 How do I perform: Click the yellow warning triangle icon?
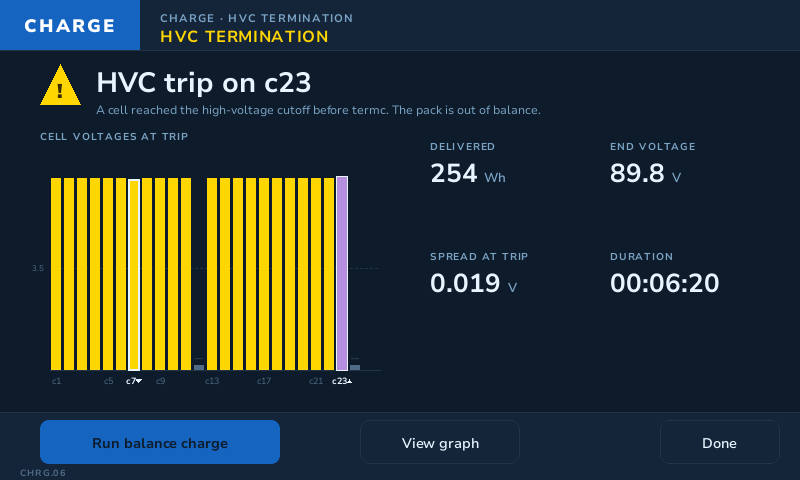click(60, 85)
